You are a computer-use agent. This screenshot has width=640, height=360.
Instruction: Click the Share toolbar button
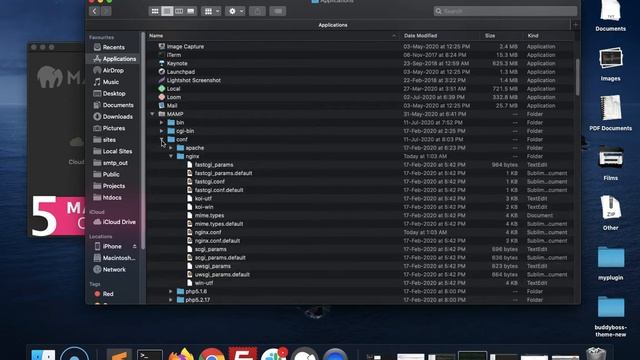(x=258, y=11)
